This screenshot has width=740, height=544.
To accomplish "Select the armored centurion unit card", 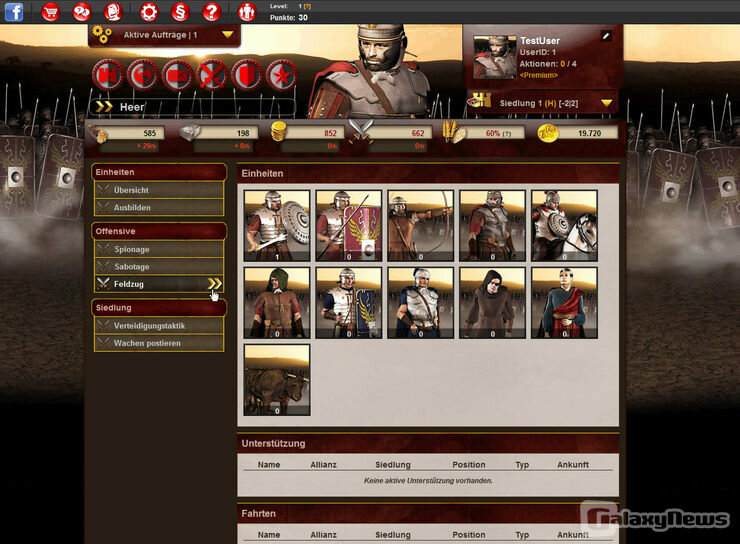I will tap(492, 226).
